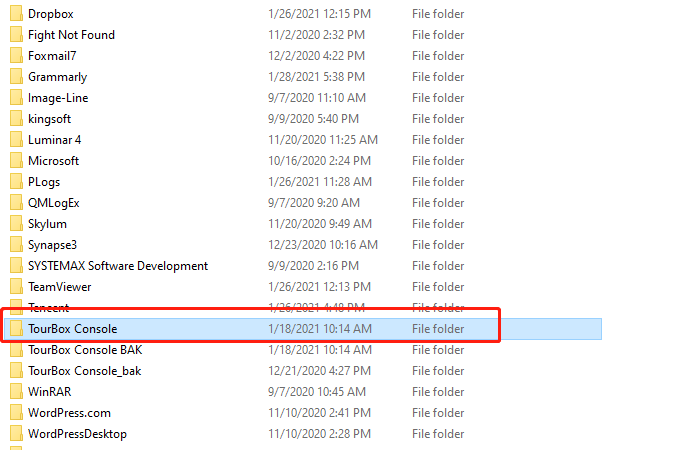The height and width of the screenshot is (450, 689).
Task: Click date 12/21/2020 4:27 PM
Action: pos(319,371)
